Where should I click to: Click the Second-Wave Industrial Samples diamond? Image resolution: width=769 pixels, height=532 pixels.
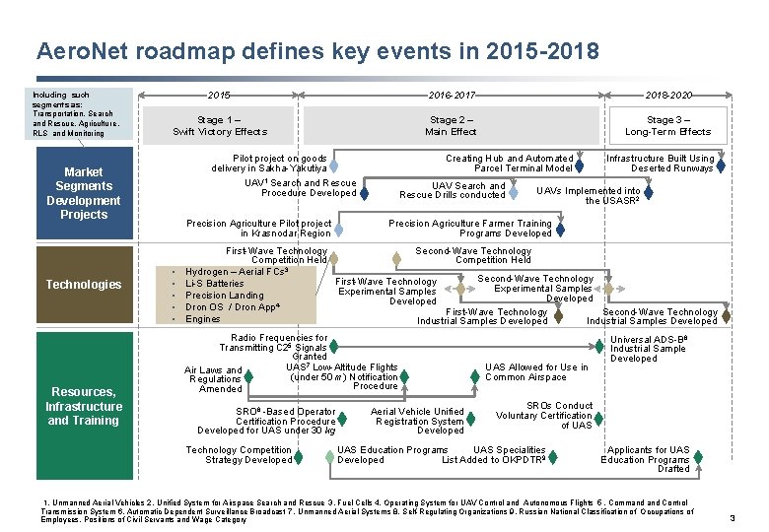(727, 316)
